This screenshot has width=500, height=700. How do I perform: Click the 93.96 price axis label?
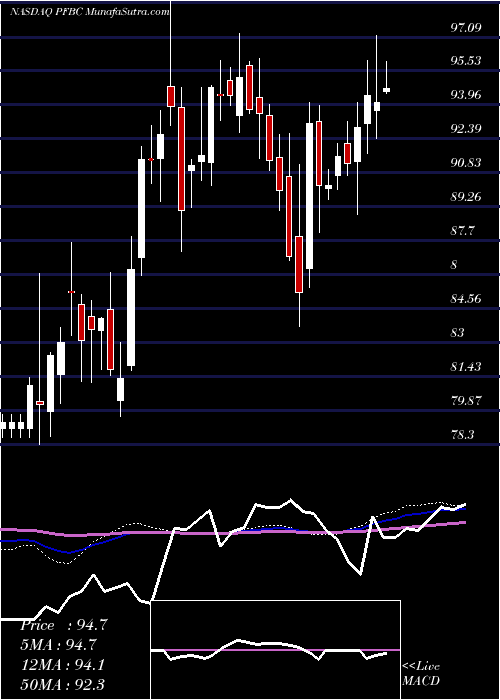(466, 95)
